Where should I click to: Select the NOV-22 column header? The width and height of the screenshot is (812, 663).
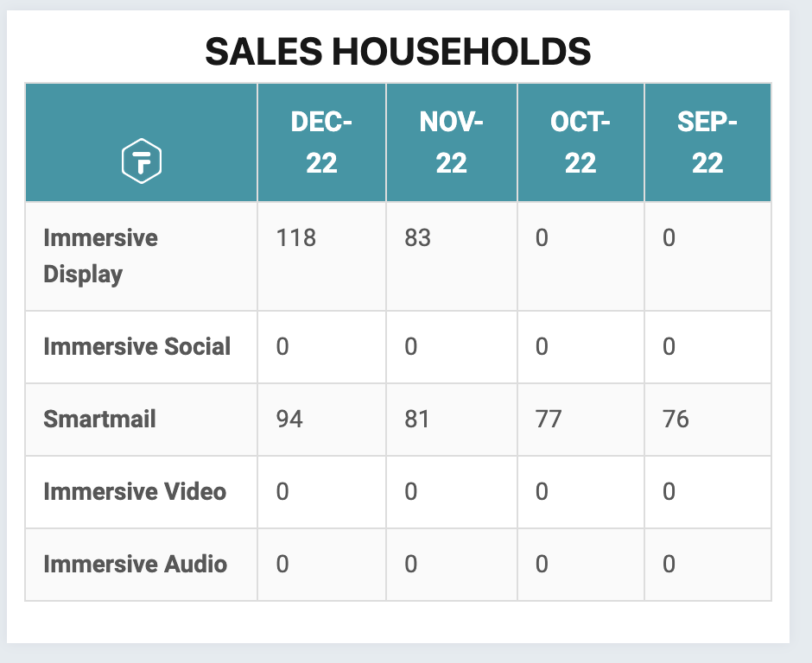(451, 142)
